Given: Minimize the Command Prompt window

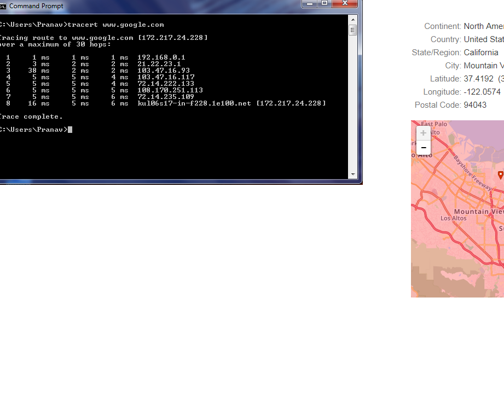Looking at the screenshot, I should 310,4.
